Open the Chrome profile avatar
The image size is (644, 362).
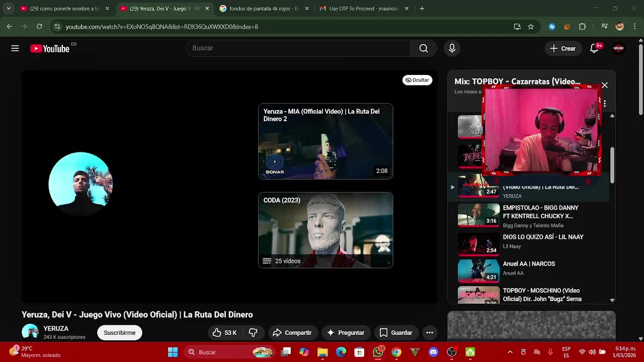[619, 27]
